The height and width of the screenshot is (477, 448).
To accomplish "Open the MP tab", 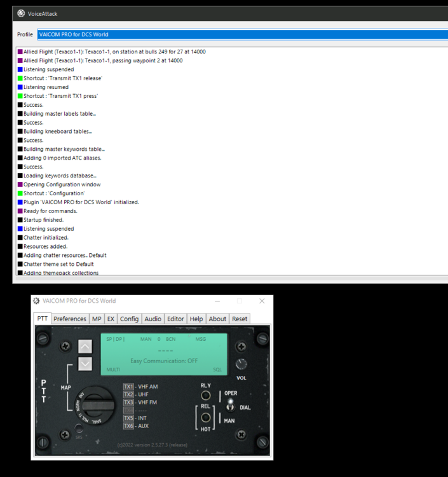I will 97,319.
